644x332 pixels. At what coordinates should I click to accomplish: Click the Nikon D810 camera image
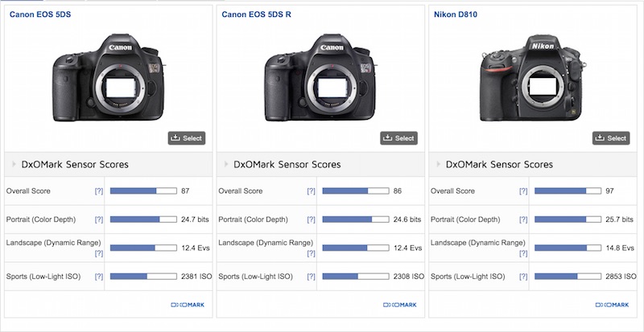pos(533,78)
